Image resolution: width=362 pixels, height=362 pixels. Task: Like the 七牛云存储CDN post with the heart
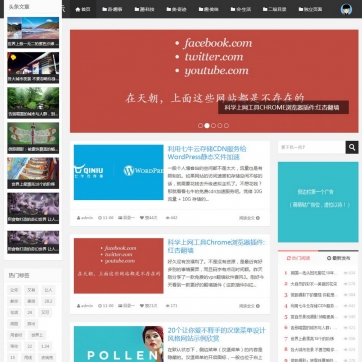tap(149, 218)
